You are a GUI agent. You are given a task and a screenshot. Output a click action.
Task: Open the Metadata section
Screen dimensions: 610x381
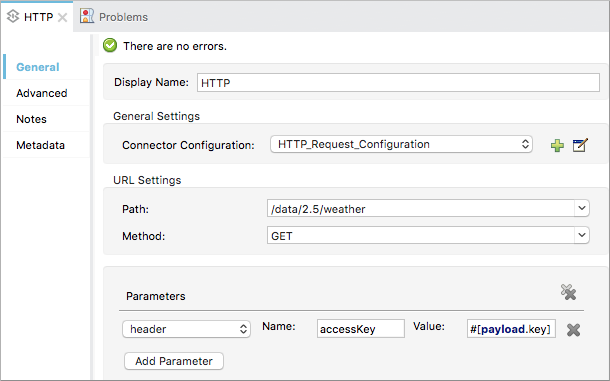40,145
